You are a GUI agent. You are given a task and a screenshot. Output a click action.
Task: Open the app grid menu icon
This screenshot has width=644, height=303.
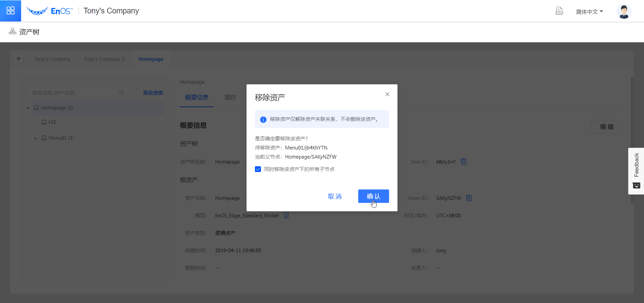click(x=10, y=11)
